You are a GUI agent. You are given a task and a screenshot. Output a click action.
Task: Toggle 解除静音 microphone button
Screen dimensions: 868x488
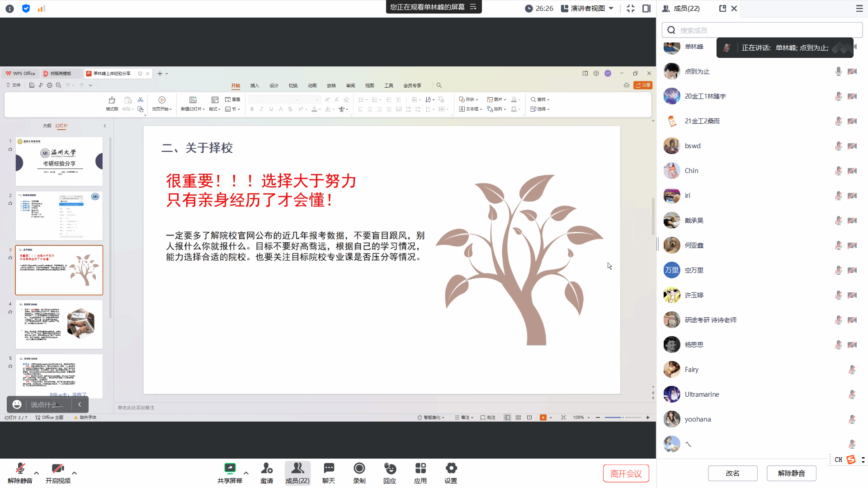pos(20,469)
